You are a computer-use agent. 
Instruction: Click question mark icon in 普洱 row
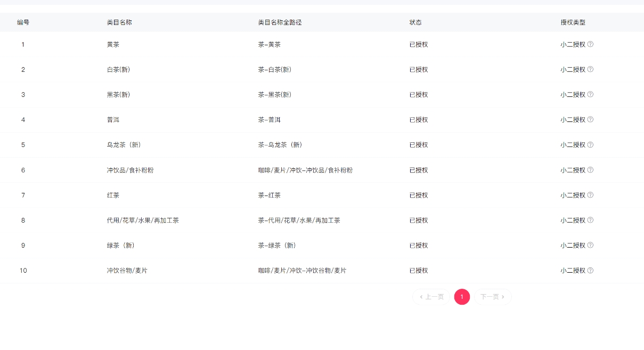point(590,119)
